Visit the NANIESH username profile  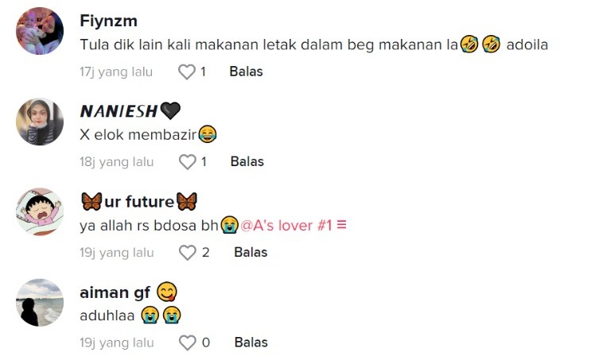coord(119,111)
